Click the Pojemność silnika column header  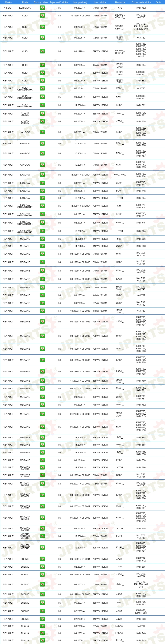click(59, 2)
